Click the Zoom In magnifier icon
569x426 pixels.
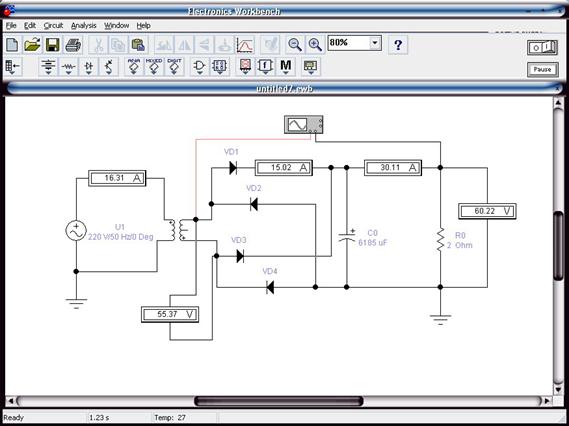[315, 45]
